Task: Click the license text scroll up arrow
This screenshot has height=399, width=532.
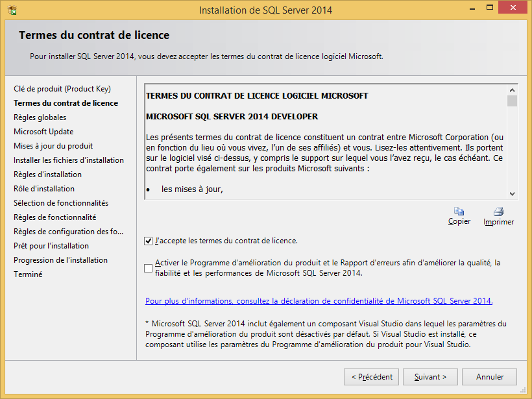Action: pyautogui.click(x=512, y=90)
